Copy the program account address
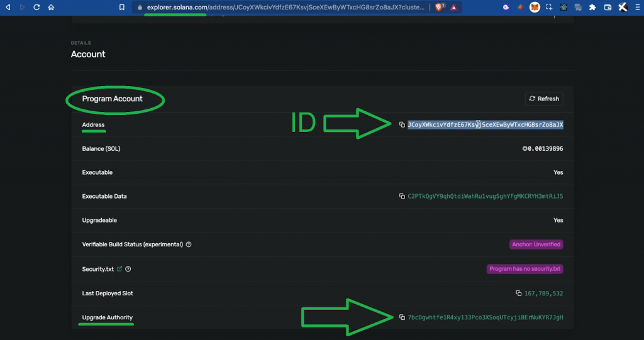The width and height of the screenshot is (644, 340). pos(402,125)
